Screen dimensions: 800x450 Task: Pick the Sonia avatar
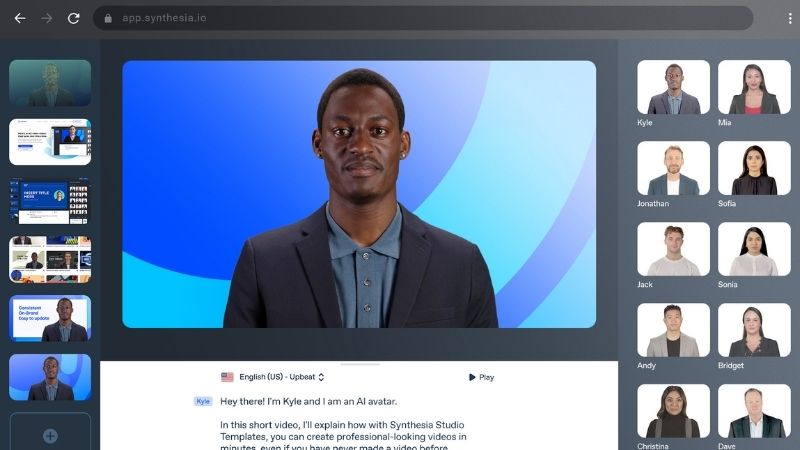(x=754, y=249)
